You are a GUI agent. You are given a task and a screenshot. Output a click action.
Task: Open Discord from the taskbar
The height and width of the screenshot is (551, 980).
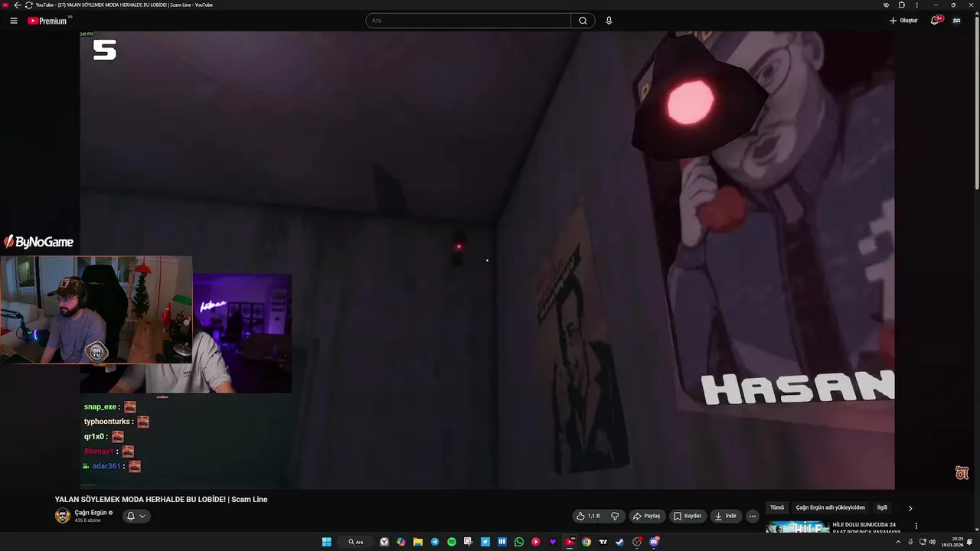tap(654, 542)
